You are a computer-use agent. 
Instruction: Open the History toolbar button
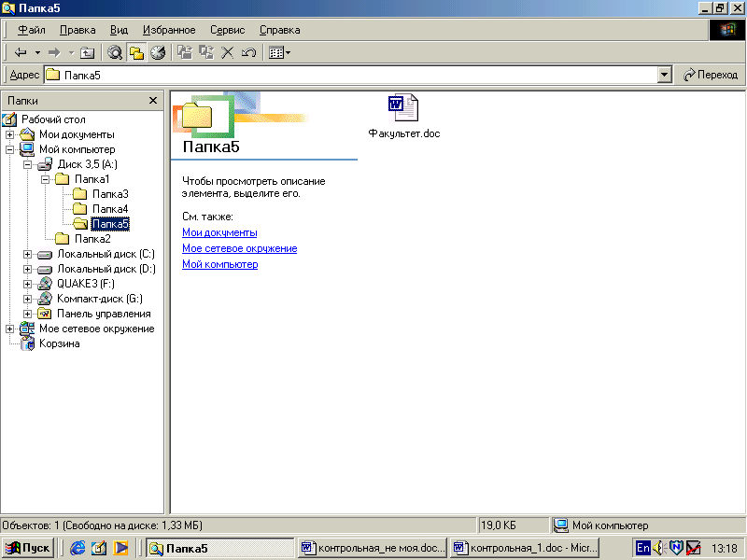pyautogui.click(x=158, y=52)
